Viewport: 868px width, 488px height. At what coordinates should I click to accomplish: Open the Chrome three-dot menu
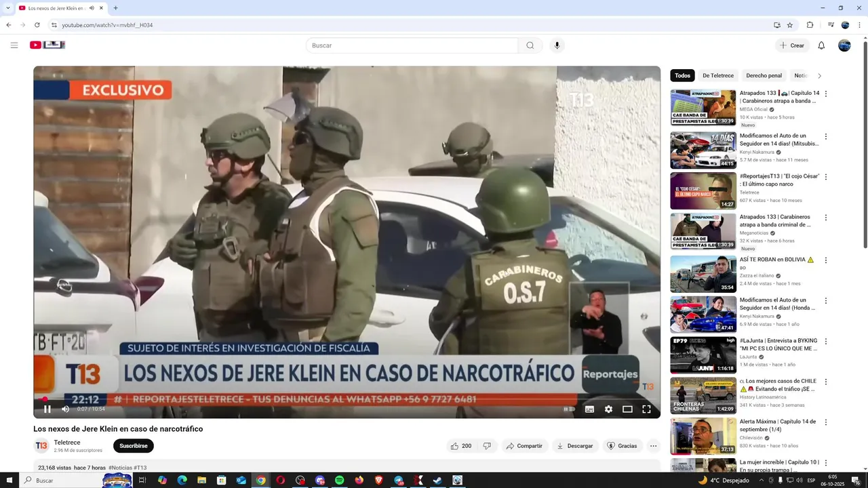[x=859, y=25]
